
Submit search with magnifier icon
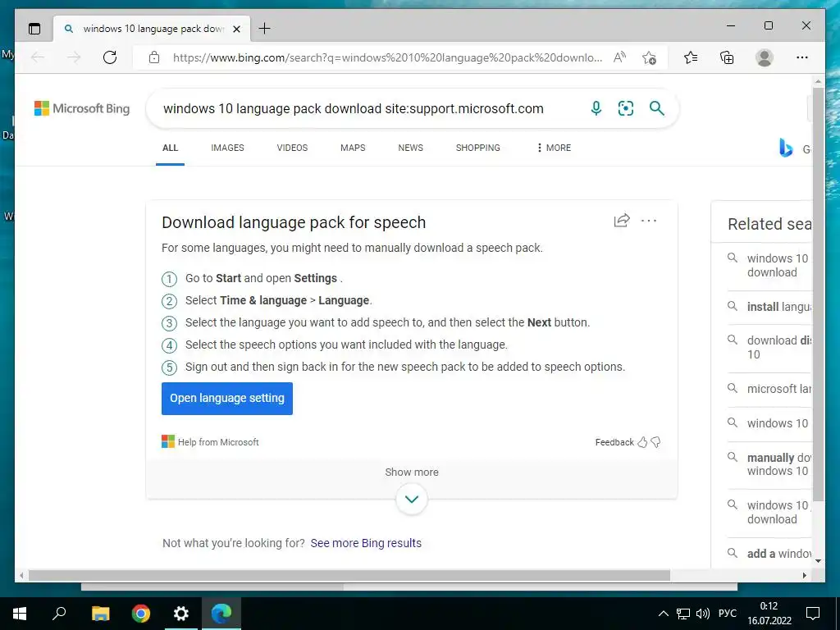coord(657,108)
